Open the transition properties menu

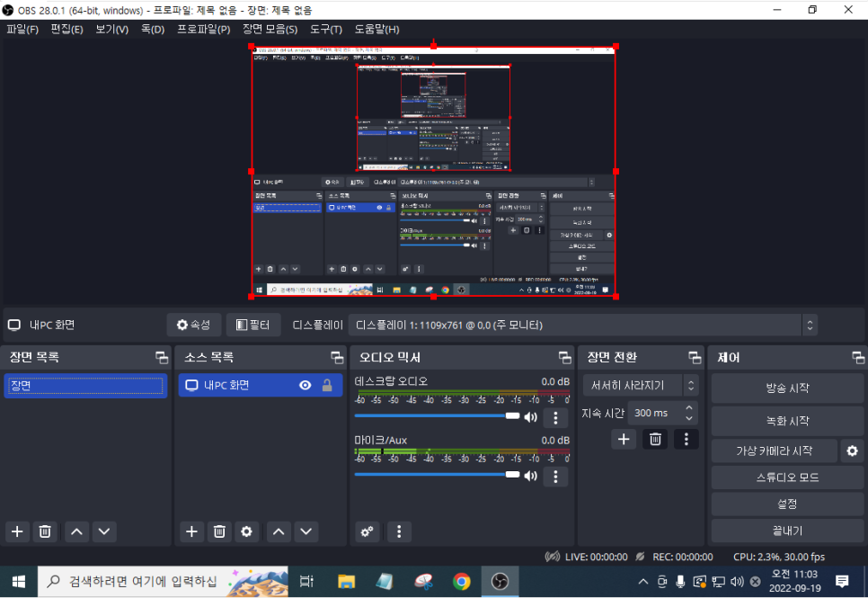tap(686, 440)
